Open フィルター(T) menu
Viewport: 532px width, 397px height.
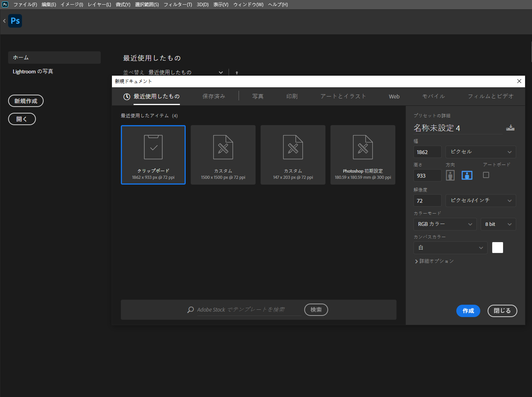click(x=178, y=5)
